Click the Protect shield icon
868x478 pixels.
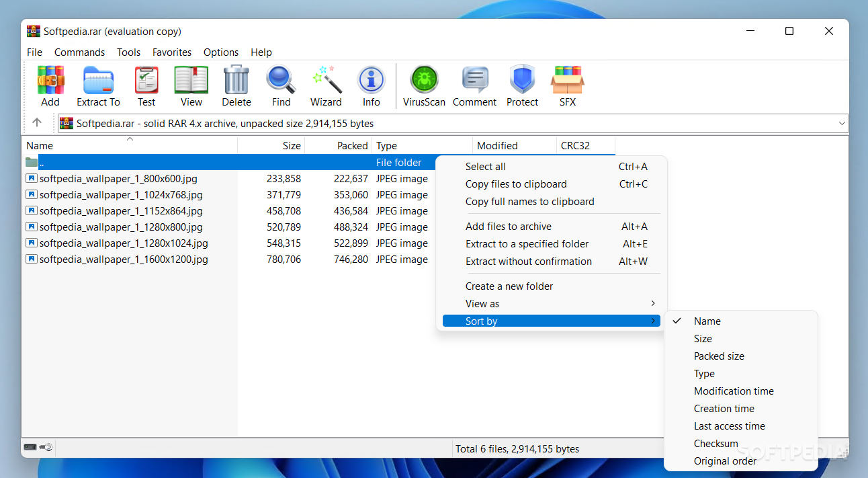[522, 80]
